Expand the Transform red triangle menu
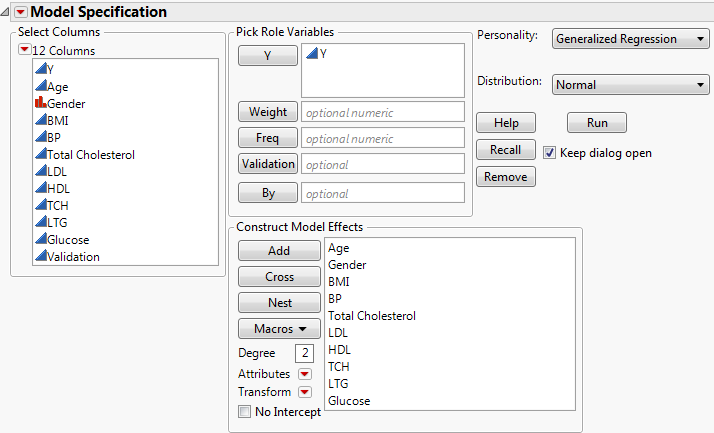This screenshot has height=433, width=714. pos(305,392)
